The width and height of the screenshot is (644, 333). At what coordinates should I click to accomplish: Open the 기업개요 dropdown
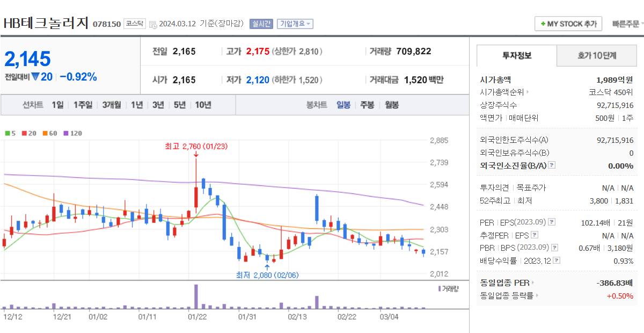[295, 24]
